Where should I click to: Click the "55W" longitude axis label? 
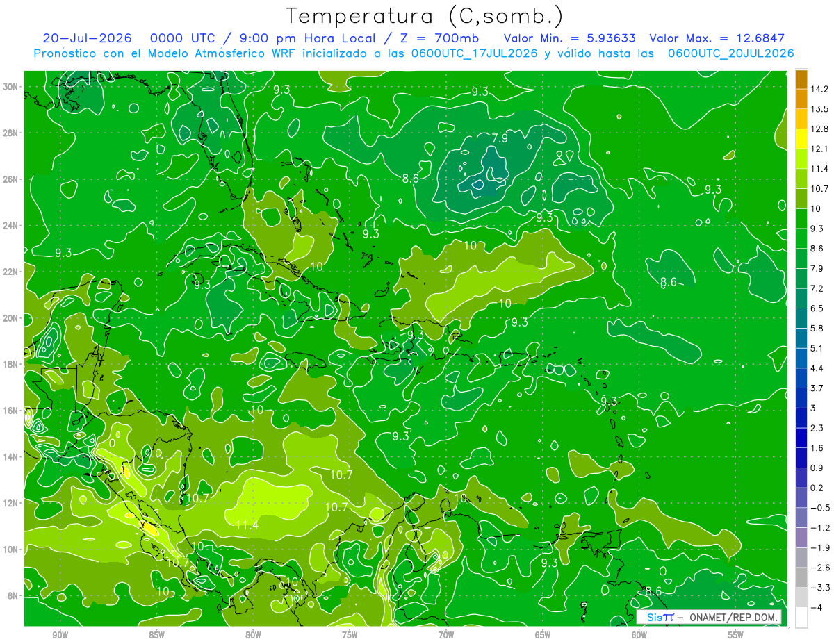click(x=736, y=635)
